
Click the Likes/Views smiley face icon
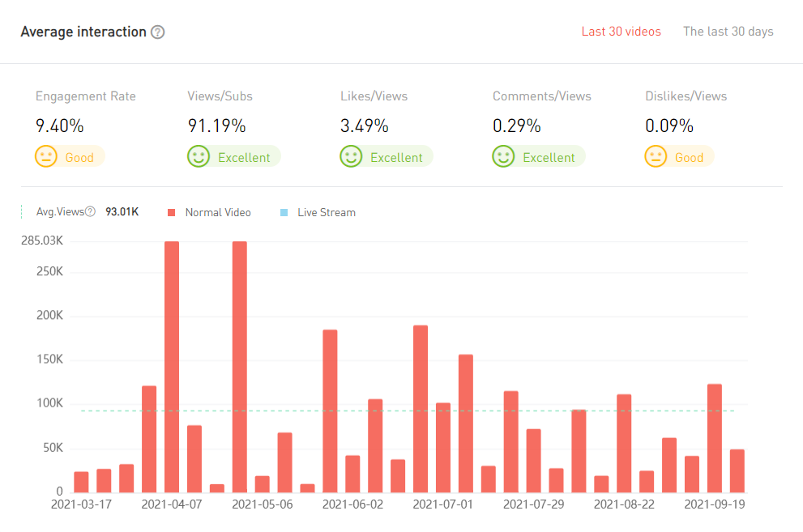(351, 157)
